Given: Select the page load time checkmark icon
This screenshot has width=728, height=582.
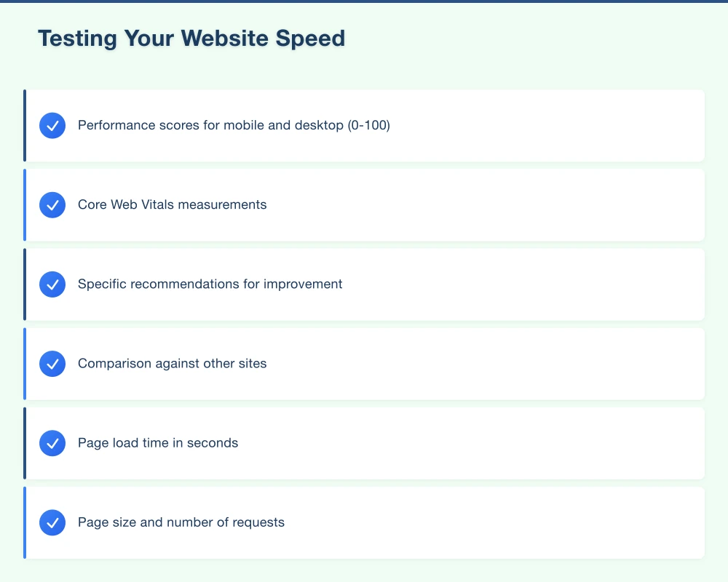Looking at the screenshot, I should (52, 442).
